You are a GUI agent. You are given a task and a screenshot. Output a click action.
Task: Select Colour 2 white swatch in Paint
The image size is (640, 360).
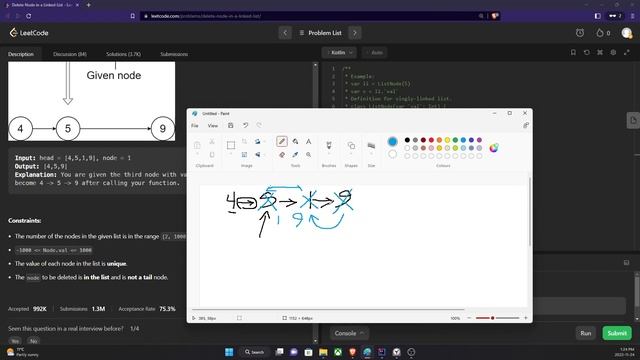(x=392, y=154)
